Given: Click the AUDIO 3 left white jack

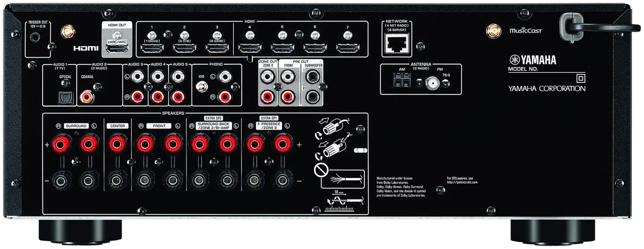Looking at the screenshot, I should (136, 77).
